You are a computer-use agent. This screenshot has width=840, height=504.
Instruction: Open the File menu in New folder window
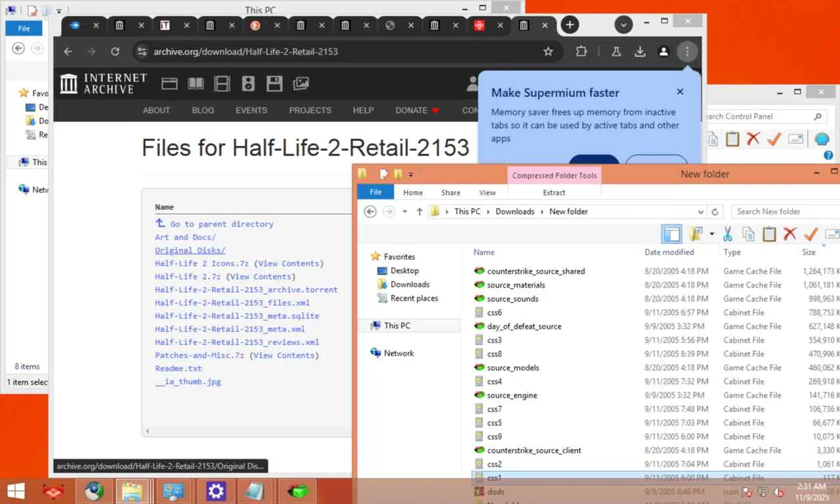[x=375, y=192]
